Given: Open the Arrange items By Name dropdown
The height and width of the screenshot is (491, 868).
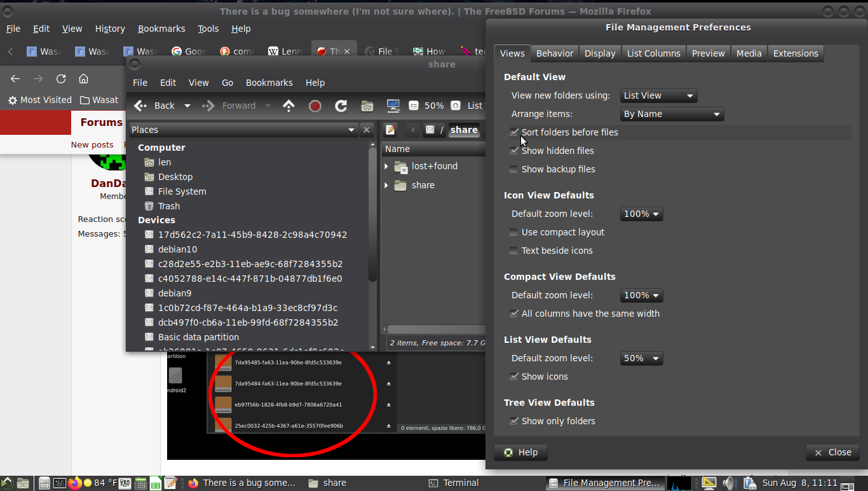Looking at the screenshot, I should pyautogui.click(x=672, y=114).
